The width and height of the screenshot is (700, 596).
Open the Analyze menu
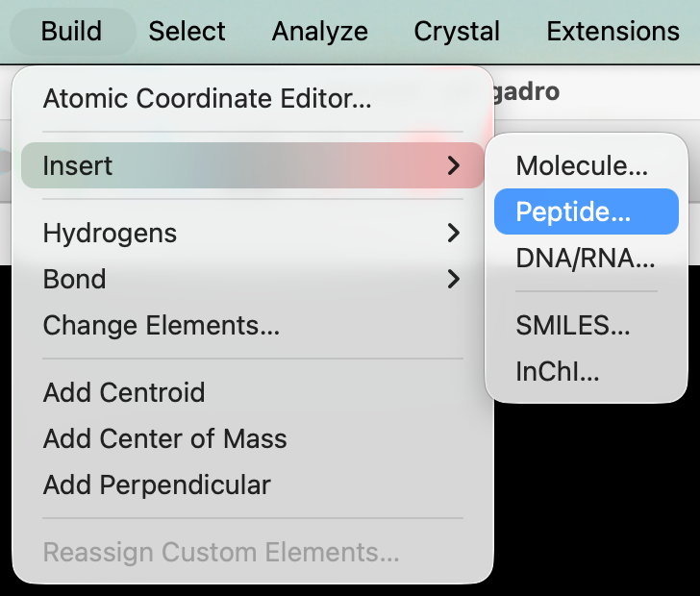coord(319,32)
